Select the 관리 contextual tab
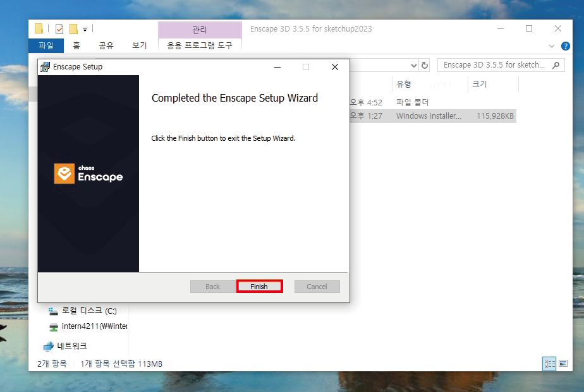 [200, 30]
